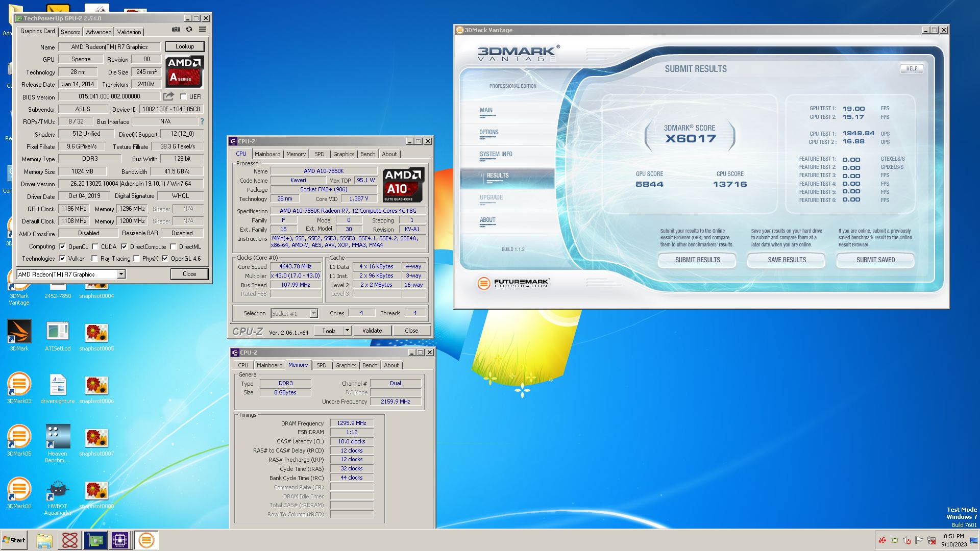Switch to GPU-Z Validation tab

[129, 32]
